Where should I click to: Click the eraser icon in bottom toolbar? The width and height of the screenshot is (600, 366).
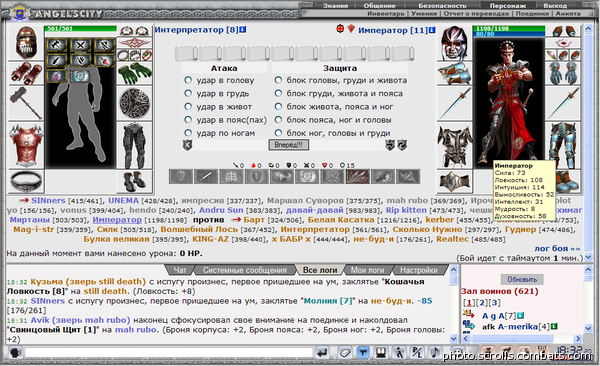tap(344, 352)
